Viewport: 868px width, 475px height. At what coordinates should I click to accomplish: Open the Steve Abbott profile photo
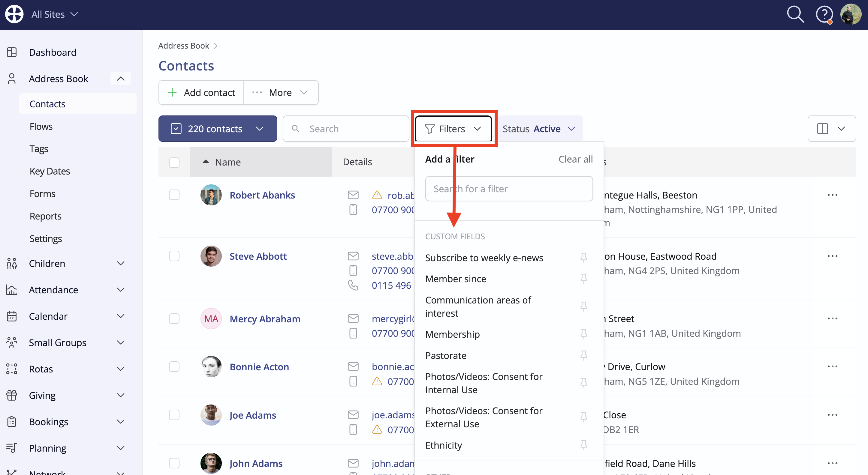pos(211,256)
